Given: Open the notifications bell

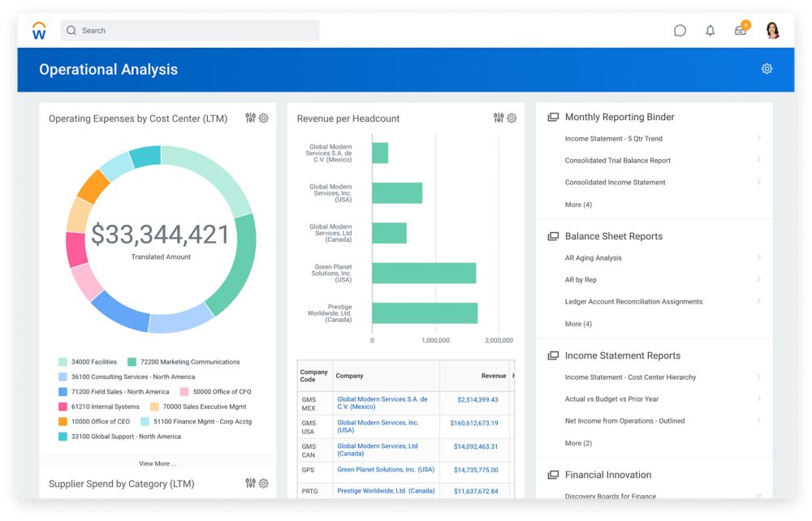Looking at the screenshot, I should 710,30.
